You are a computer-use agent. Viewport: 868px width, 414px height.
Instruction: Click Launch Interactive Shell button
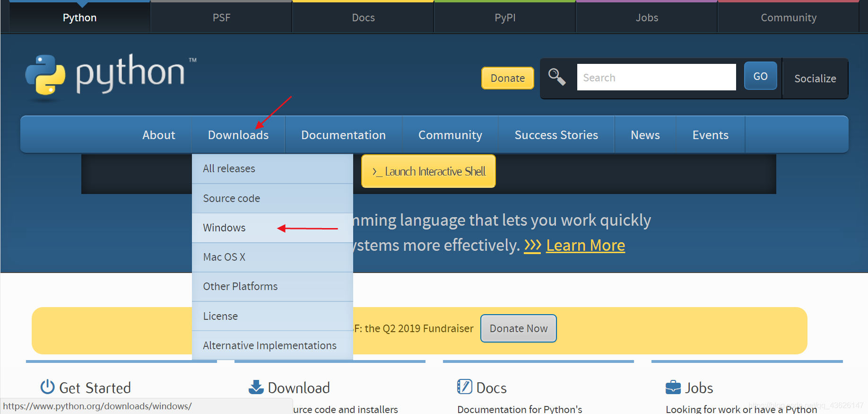tap(429, 171)
